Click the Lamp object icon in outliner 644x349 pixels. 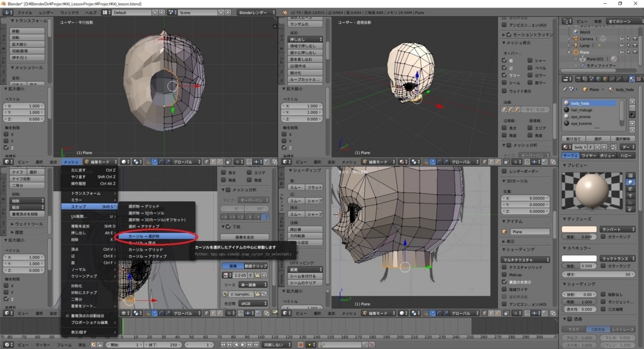click(x=575, y=45)
